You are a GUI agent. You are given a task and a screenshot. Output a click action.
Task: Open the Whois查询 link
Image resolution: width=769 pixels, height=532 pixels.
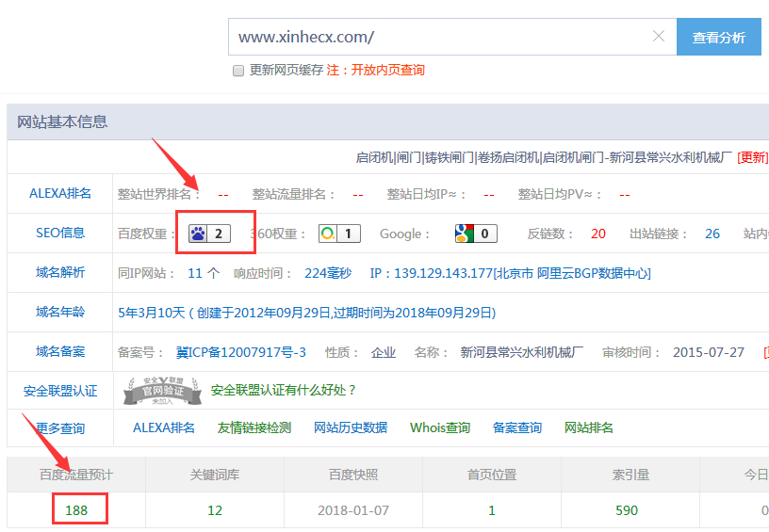pyautogui.click(x=440, y=427)
